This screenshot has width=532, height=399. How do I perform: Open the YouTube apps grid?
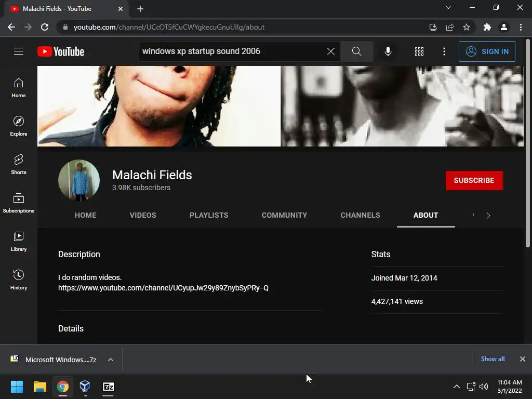(x=419, y=51)
